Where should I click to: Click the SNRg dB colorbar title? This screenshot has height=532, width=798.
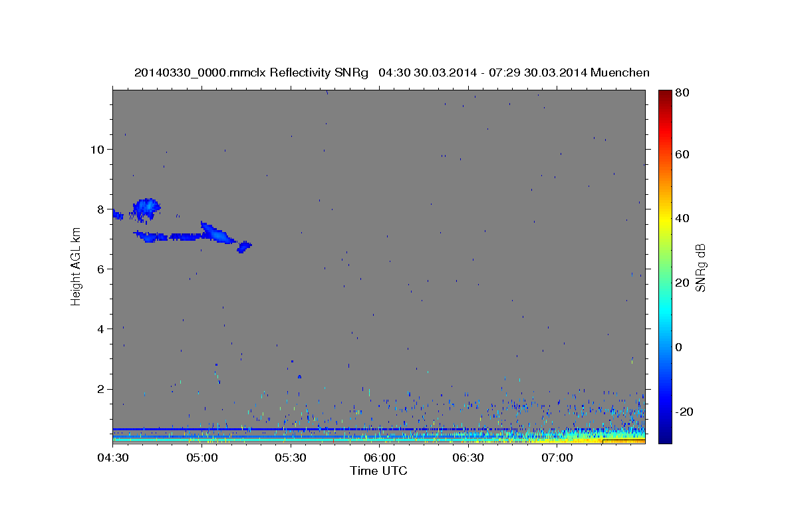(x=700, y=267)
